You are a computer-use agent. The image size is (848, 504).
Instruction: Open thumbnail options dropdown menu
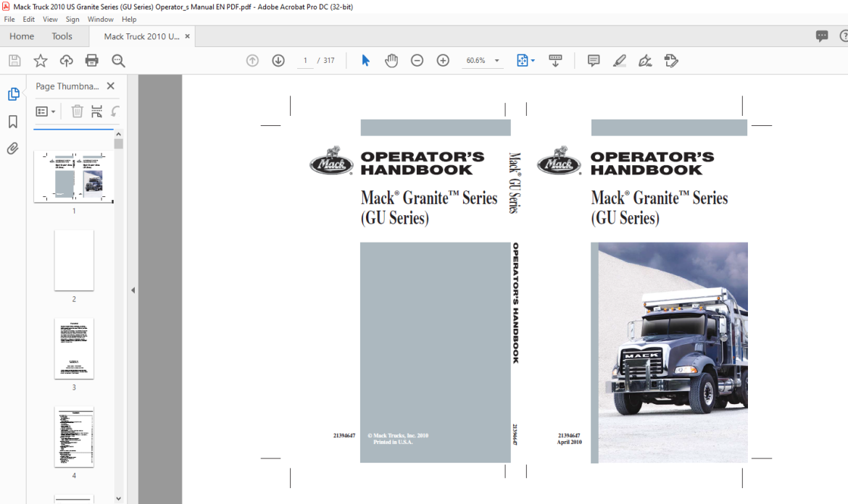[46, 112]
